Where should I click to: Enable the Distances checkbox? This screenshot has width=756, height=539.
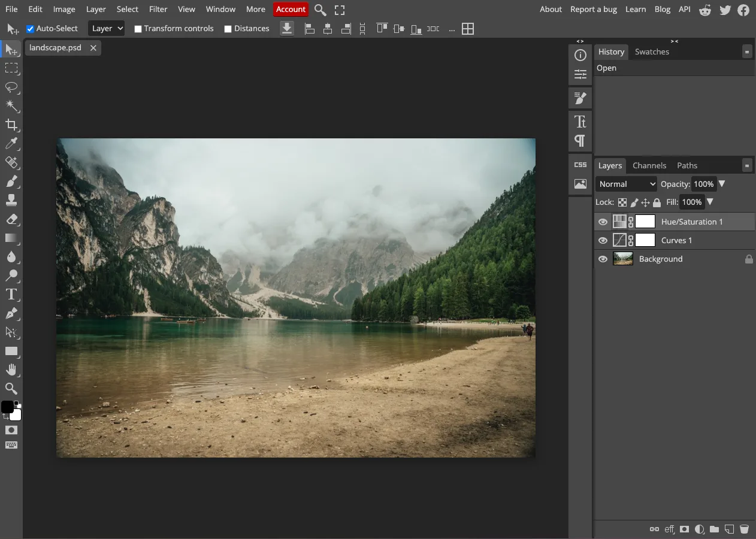228,29
